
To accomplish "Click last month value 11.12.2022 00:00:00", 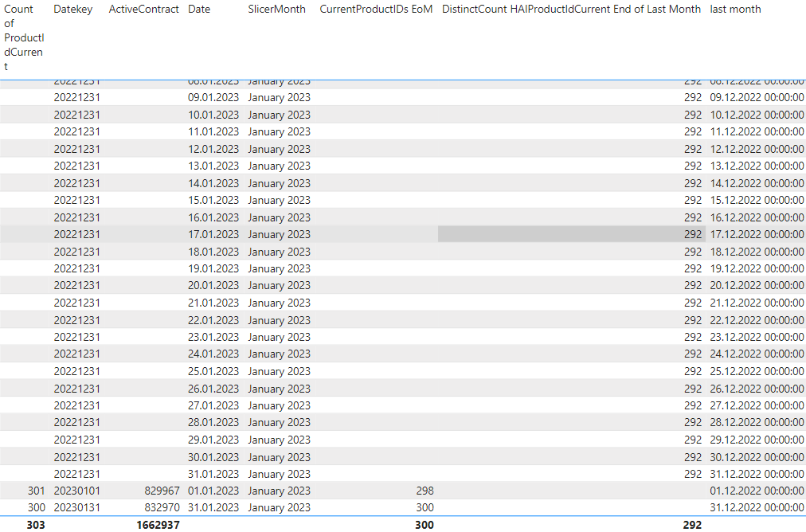I will pos(757,131).
